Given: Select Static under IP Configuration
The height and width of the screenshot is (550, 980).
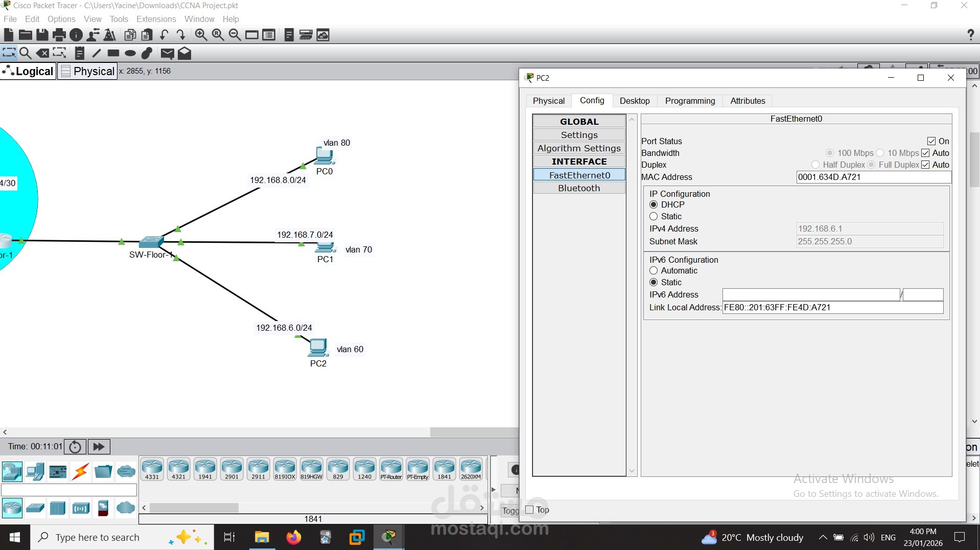Looking at the screenshot, I should pyautogui.click(x=654, y=216).
